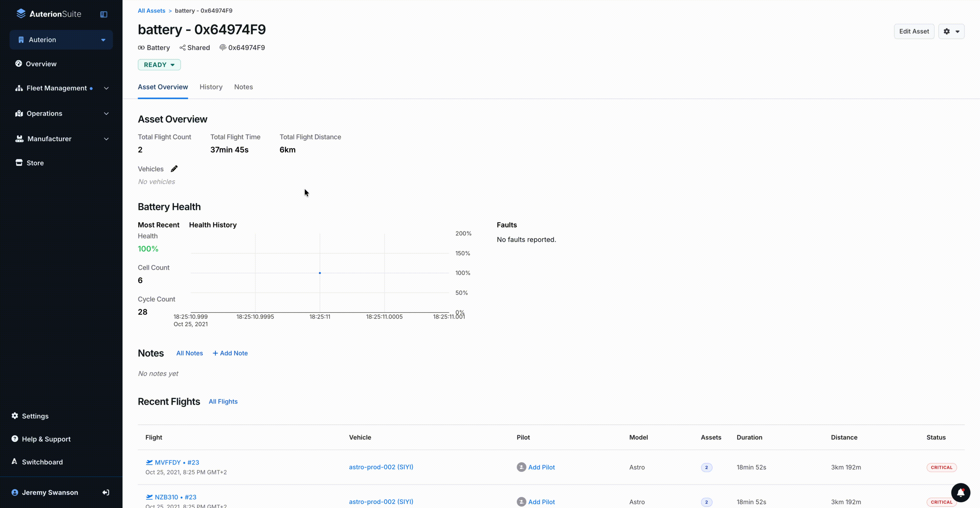Click the Add Note link
Viewport: 980px width, 508px height.
click(x=230, y=353)
